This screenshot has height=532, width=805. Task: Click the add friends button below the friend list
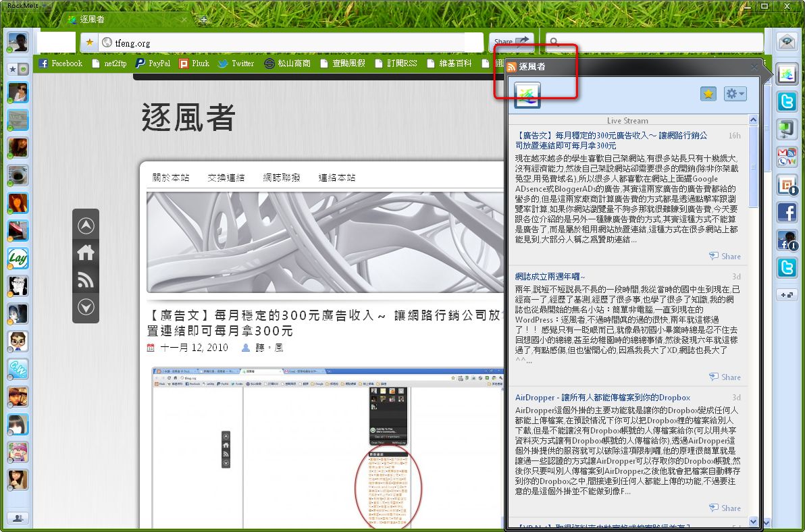pyautogui.click(x=18, y=518)
